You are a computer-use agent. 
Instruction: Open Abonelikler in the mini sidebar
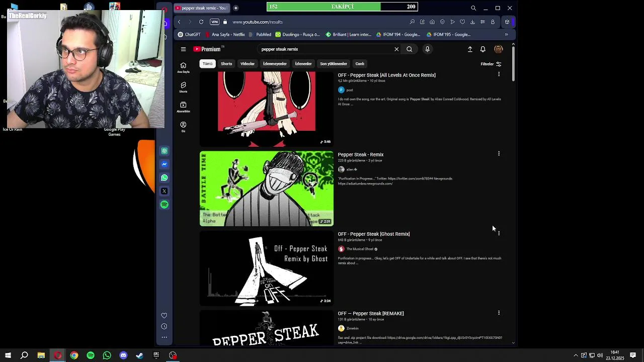point(183,107)
